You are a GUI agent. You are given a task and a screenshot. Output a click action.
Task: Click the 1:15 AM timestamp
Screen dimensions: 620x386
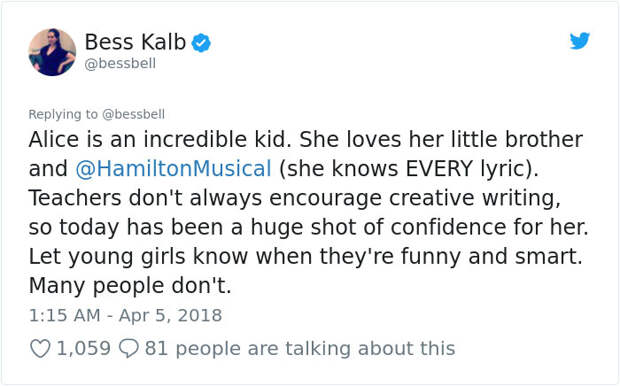(x=64, y=316)
